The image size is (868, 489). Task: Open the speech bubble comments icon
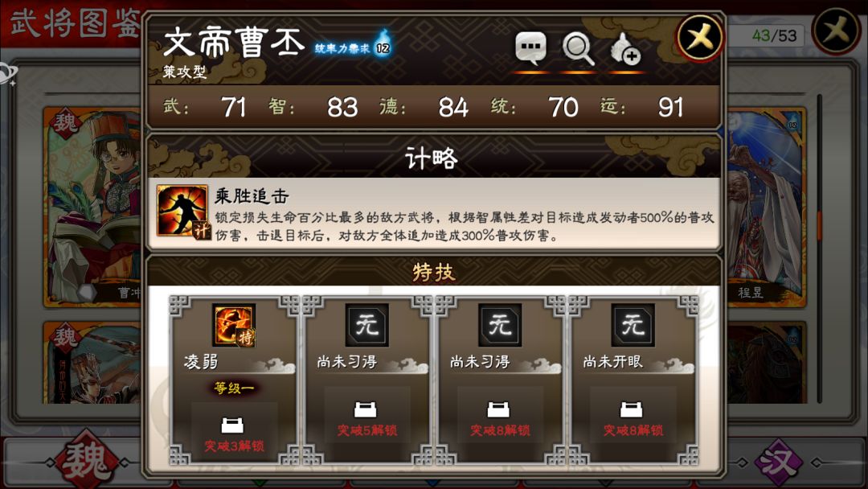(530, 48)
